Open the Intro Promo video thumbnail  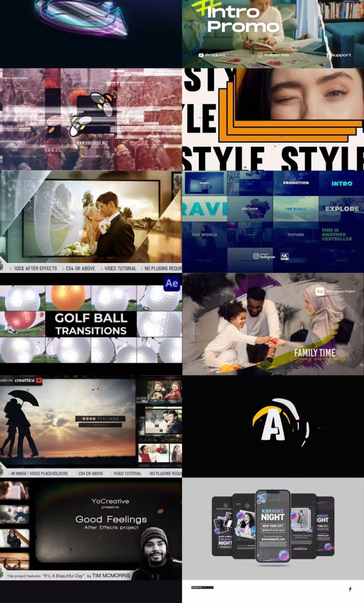click(x=273, y=34)
